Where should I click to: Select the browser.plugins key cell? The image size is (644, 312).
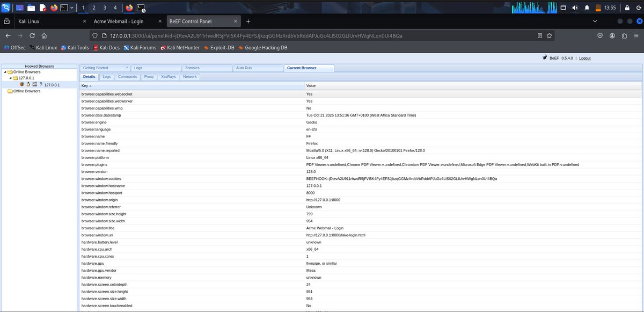point(192,164)
